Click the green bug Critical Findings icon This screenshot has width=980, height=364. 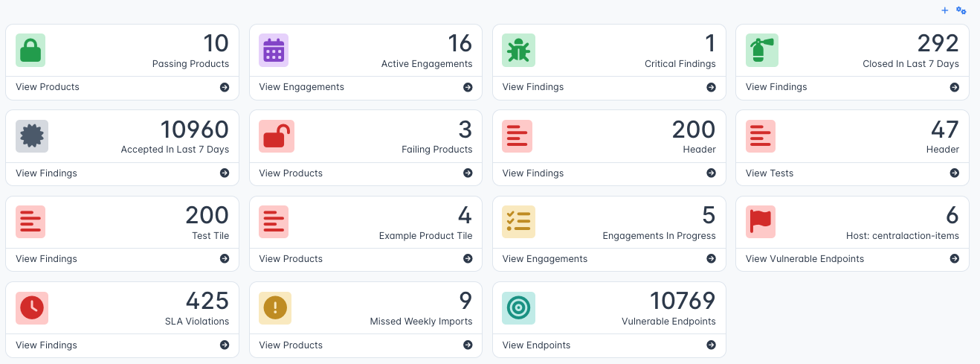tap(518, 50)
